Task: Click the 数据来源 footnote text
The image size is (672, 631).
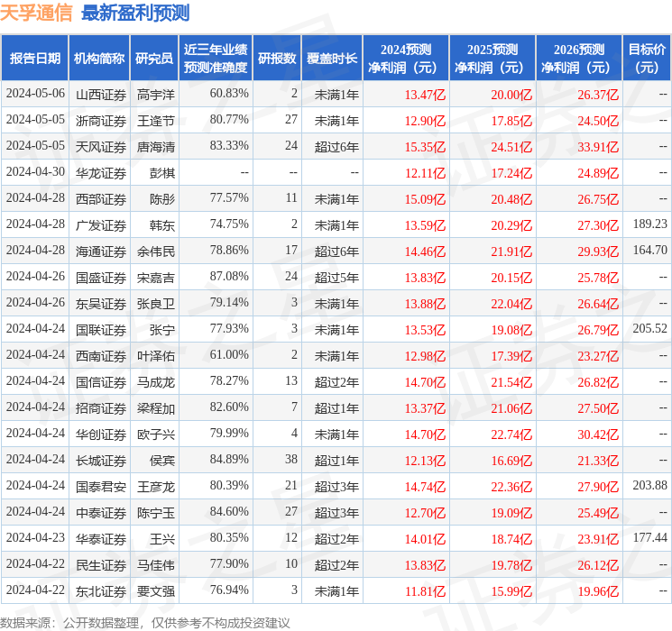Action: tap(145, 622)
